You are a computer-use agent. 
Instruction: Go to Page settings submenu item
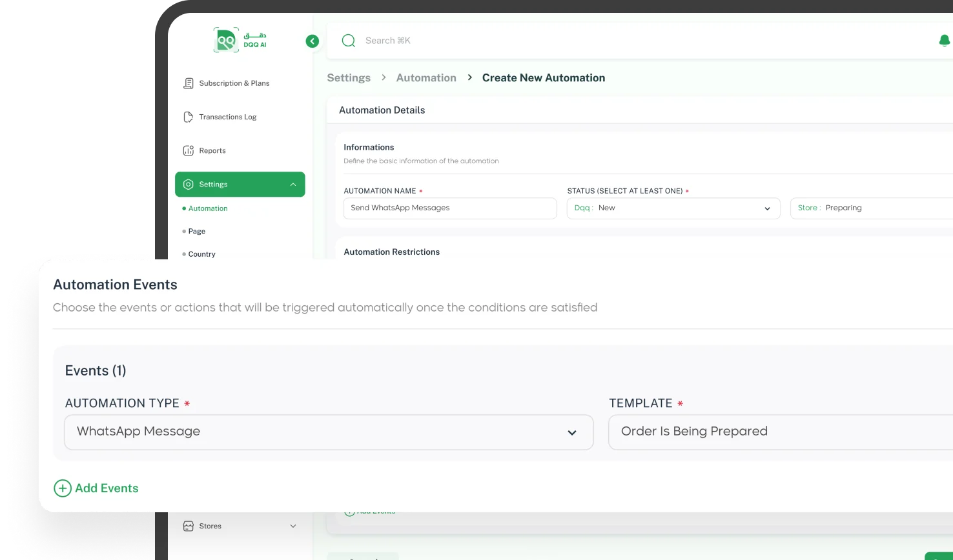click(196, 231)
